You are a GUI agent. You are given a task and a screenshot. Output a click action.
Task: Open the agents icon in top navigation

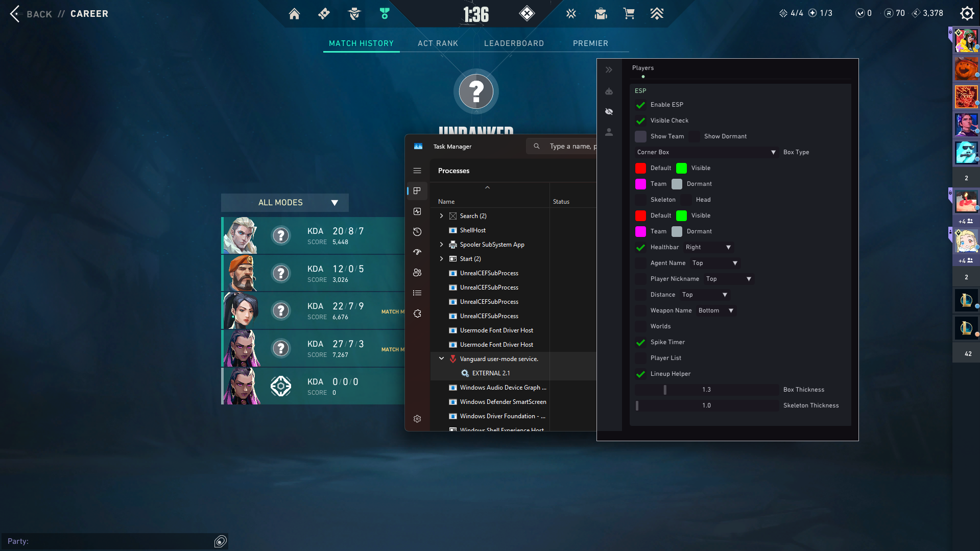click(354, 14)
